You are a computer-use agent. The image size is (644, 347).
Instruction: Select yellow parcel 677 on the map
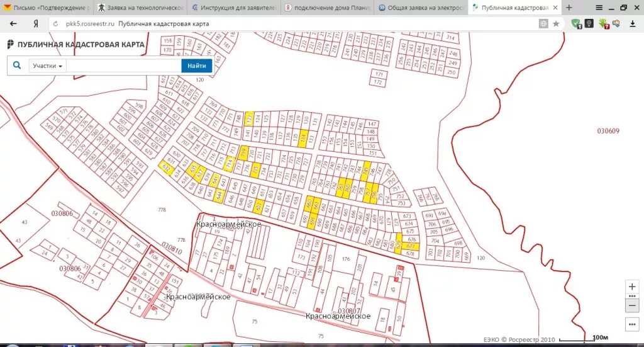(x=411, y=246)
